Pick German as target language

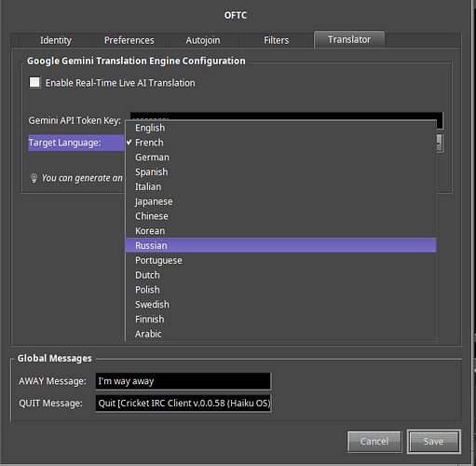tap(280, 158)
